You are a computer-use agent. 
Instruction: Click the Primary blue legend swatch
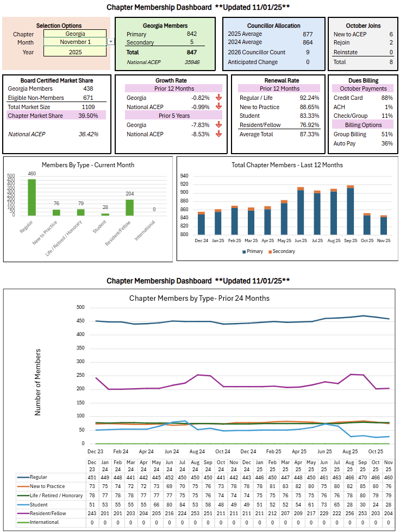243,251
